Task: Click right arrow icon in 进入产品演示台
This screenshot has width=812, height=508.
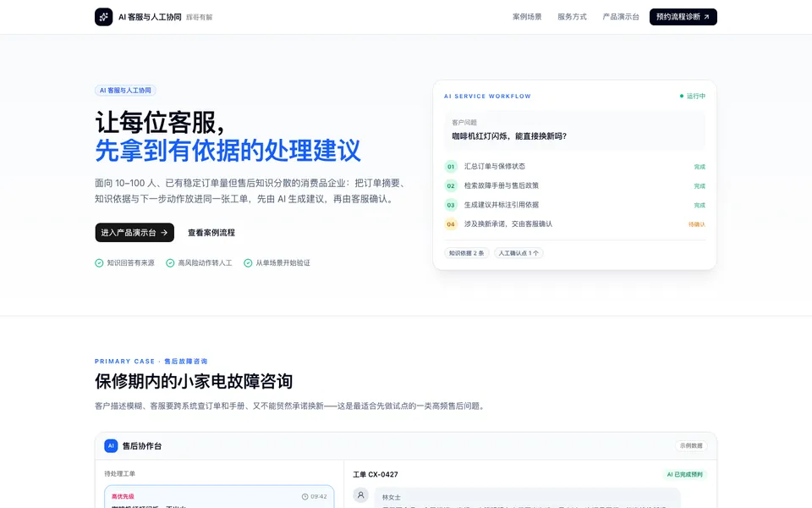Action: tap(164, 233)
